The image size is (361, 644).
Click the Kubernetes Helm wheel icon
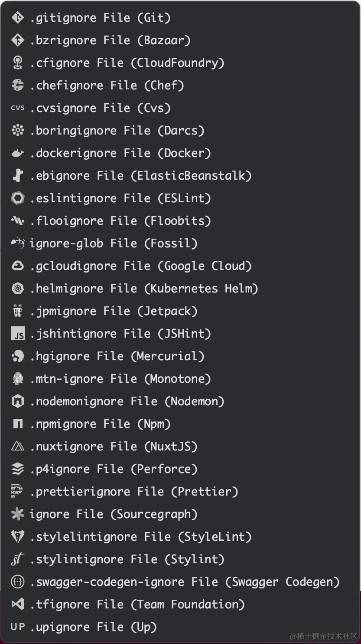17,289
